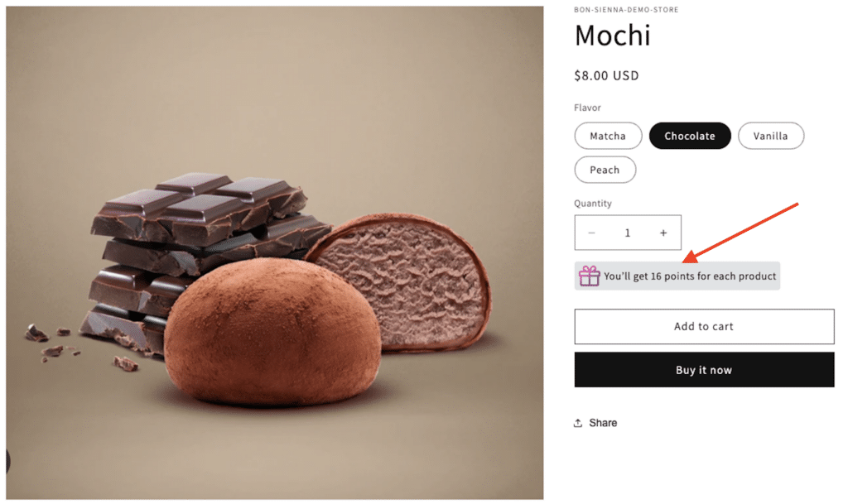
Task: Click the points reward banner text
Action: click(x=690, y=276)
